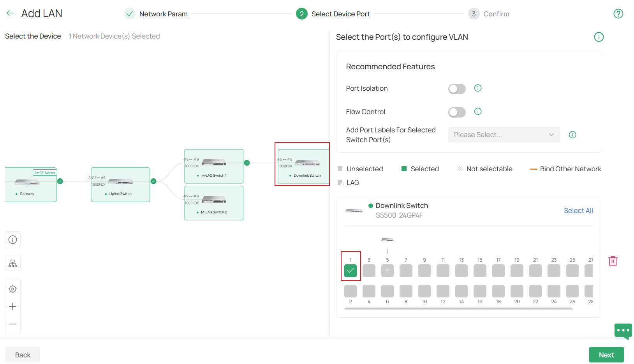Viewport: 634px width, 364px height.
Task: Delete selection with the trash icon
Action: (613, 260)
